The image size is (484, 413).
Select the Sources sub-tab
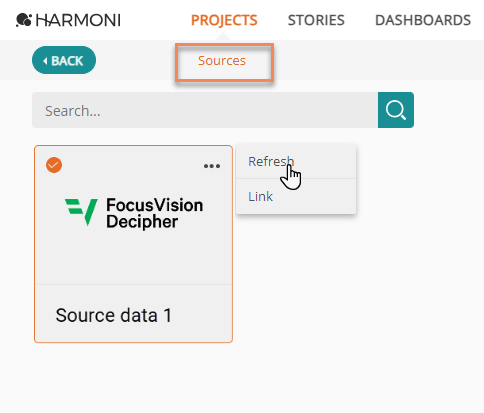coord(222,61)
